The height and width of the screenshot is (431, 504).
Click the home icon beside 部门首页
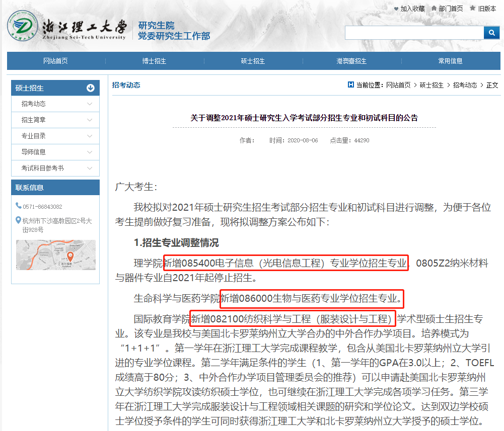point(434,8)
